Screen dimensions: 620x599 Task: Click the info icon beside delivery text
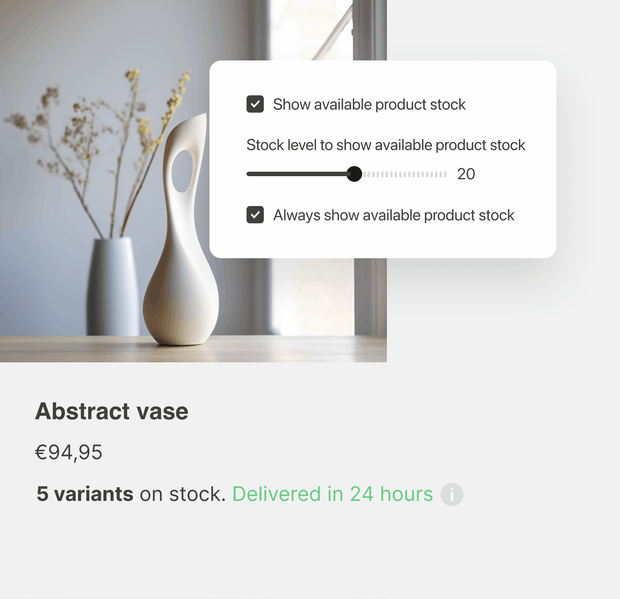pyautogui.click(x=452, y=494)
